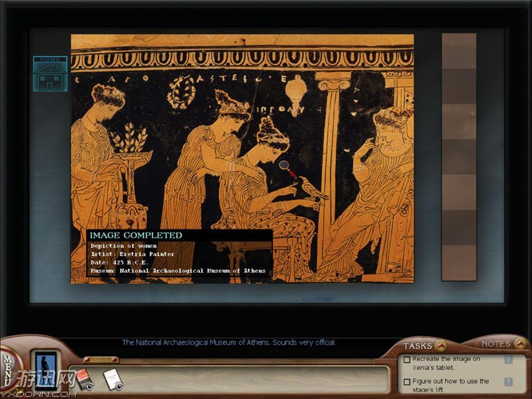Click the dialogue subtitle about the Athens museum
This screenshot has width=532, height=399.
(x=229, y=342)
